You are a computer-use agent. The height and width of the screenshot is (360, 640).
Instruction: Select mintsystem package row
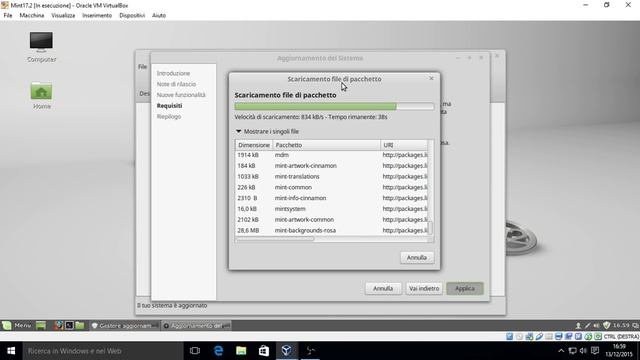tap(331, 209)
